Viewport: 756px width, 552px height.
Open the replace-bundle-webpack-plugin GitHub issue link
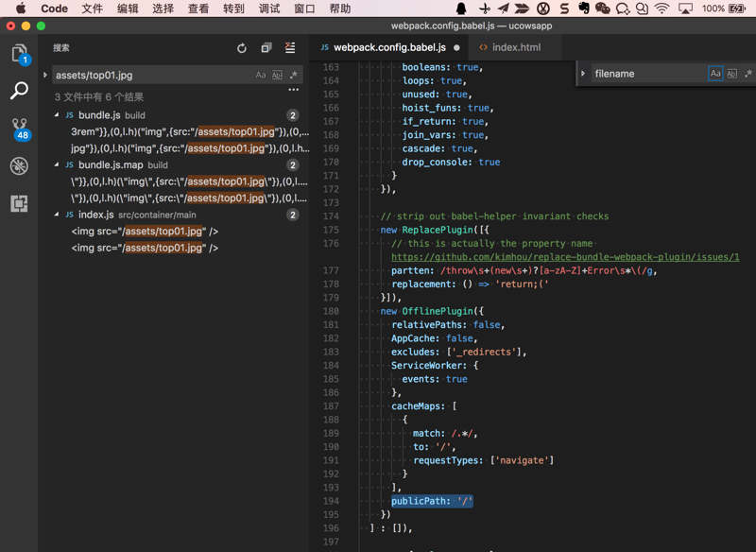coord(565,257)
